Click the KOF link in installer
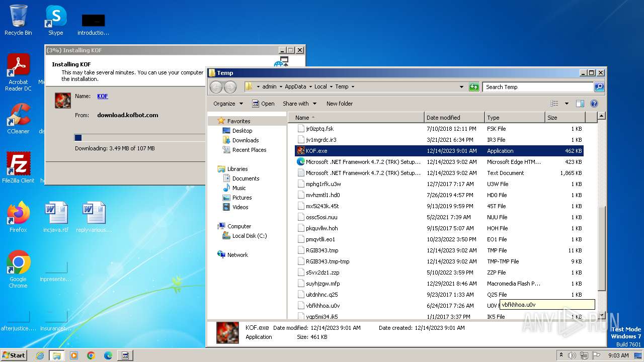Screen dimensions: 644x362 point(103,96)
